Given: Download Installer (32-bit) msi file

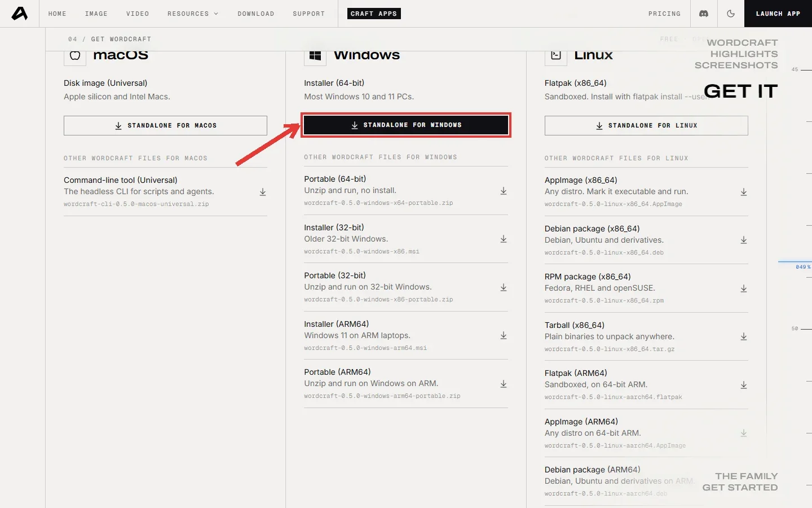Looking at the screenshot, I should click(504, 239).
